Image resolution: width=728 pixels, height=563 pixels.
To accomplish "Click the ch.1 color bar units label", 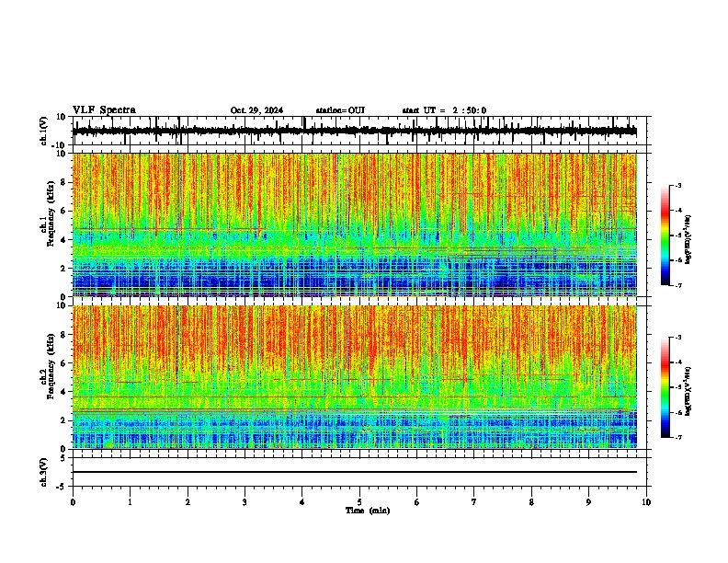I will tap(688, 239).
